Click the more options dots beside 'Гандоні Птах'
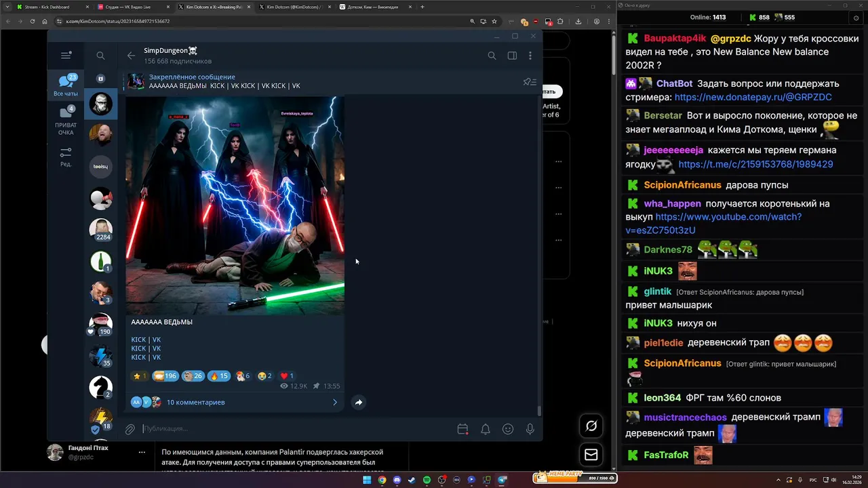 click(142, 452)
